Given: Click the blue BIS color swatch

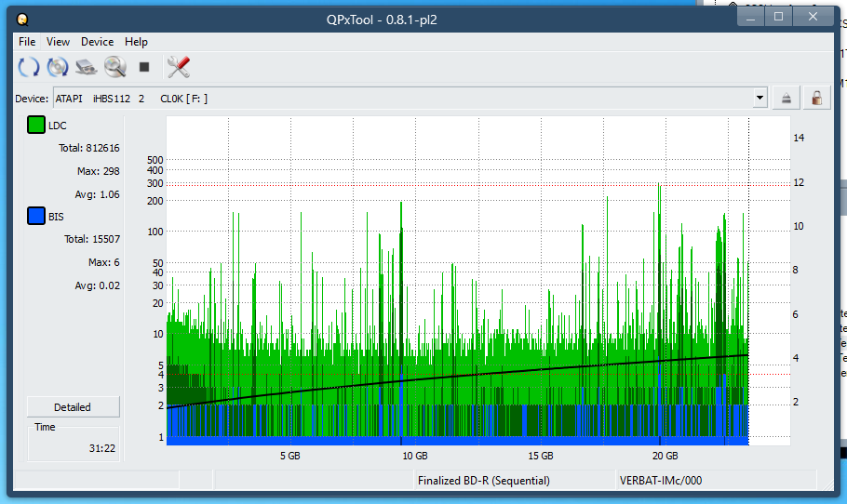Looking at the screenshot, I should pyautogui.click(x=36, y=217).
